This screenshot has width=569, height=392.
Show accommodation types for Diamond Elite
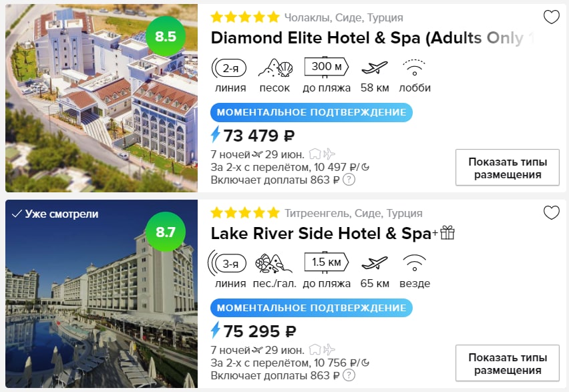click(507, 168)
